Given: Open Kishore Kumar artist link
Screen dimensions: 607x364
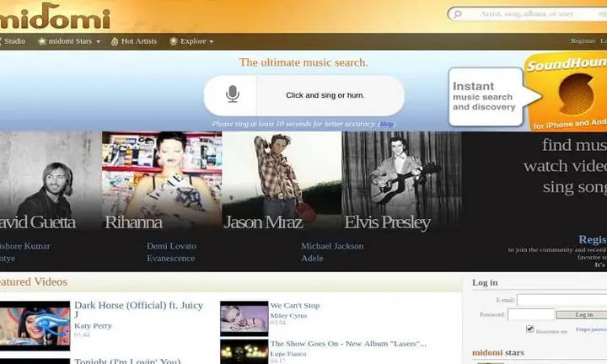Looking at the screenshot, I should click(x=25, y=246).
